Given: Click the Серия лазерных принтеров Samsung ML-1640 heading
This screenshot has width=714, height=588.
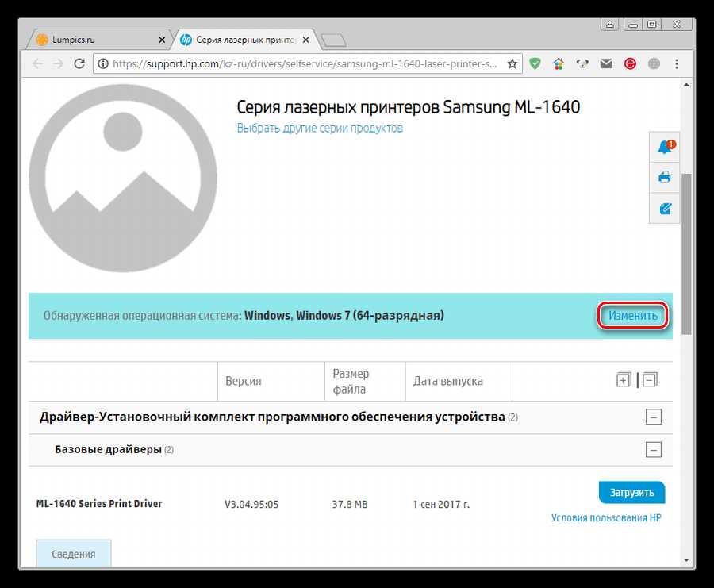Looking at the screenshot, I should click(x=409, y=107).
